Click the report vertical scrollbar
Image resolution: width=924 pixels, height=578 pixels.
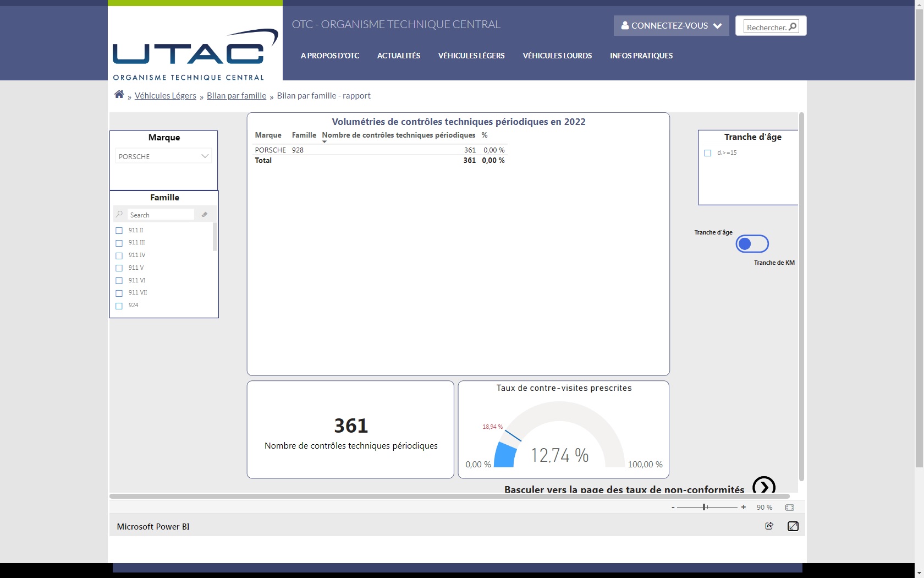[x=801, y=297]
